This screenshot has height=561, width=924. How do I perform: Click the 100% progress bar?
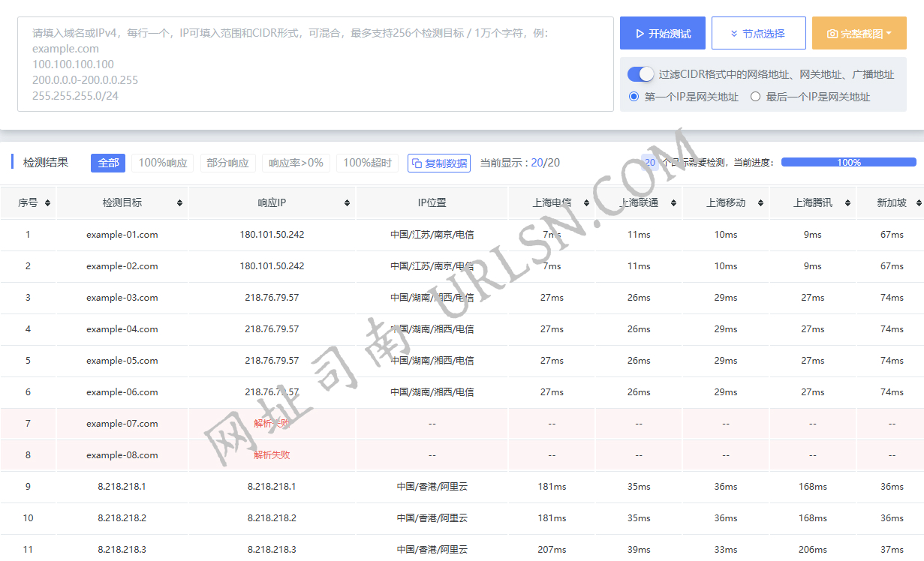coord(849,162)
